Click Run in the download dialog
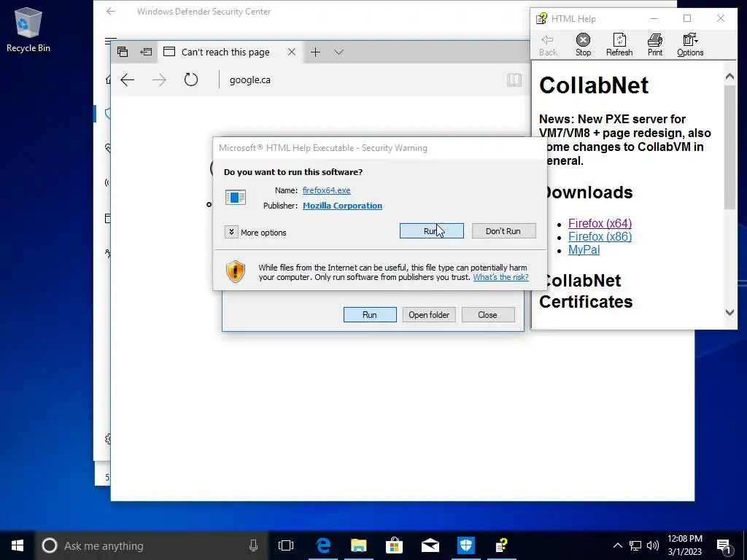Screen dimensions: 747x560 click(x=370, y=315)
